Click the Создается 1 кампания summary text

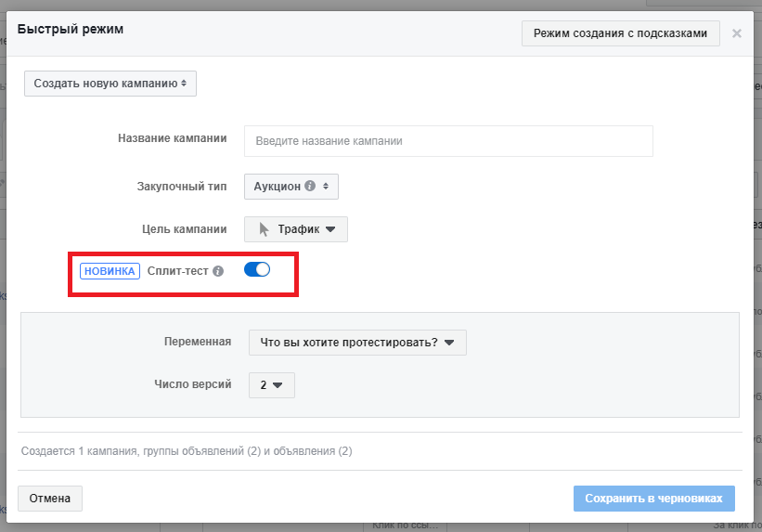point(187,451)
